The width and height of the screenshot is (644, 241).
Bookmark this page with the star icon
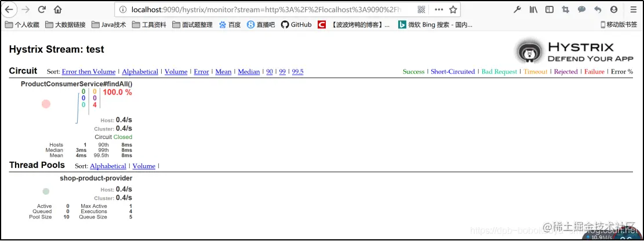coord(453,9)
